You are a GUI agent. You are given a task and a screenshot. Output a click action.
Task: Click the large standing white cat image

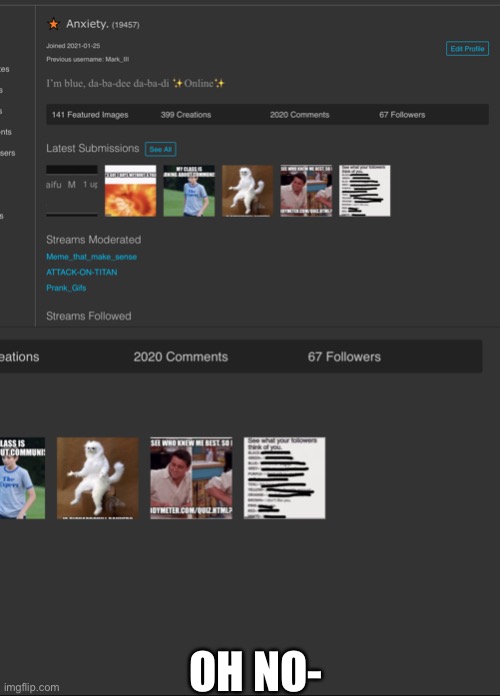click(x=98, y=478)
